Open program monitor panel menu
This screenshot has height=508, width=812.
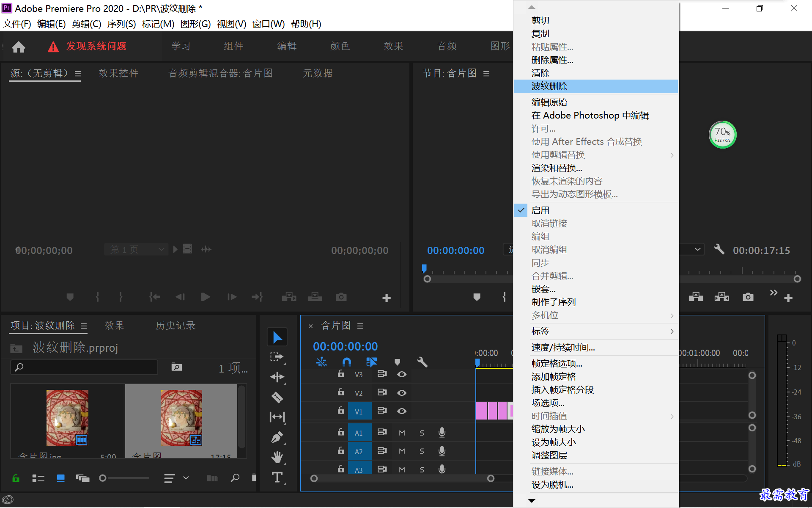486,74
